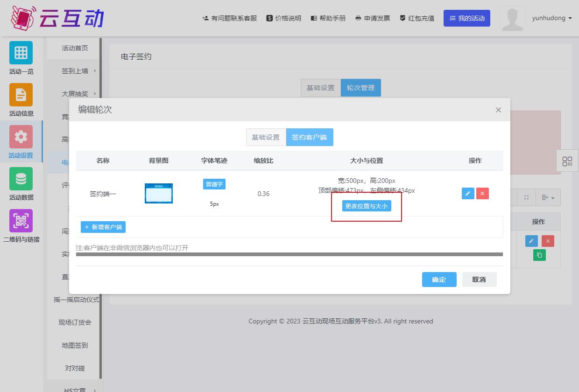
Task: Click 更改位置与大小 button
Action: point(367,206)
